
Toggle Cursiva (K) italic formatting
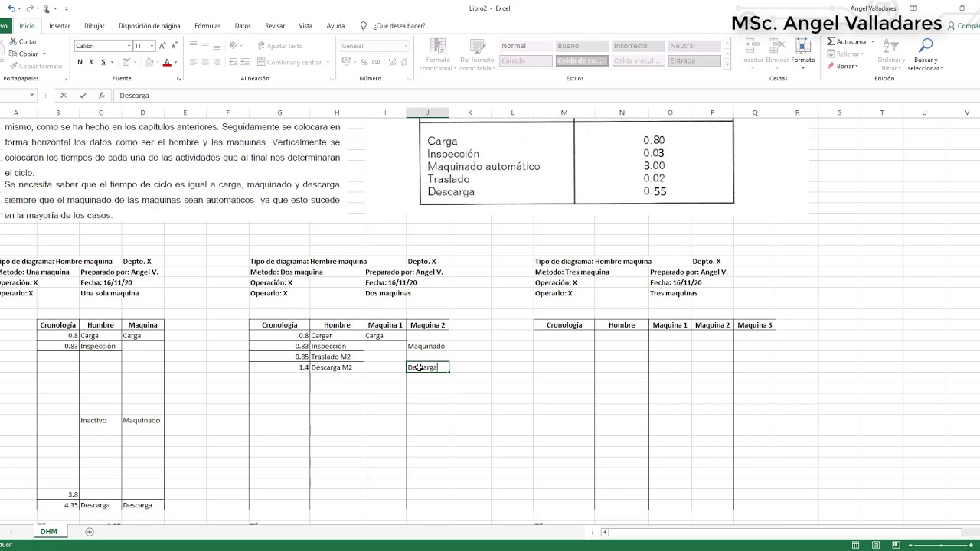(91, 62)
